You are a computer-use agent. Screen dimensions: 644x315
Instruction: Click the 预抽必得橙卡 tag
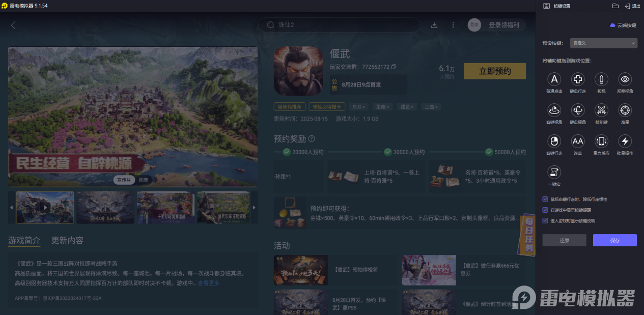(x=327, y=107)
